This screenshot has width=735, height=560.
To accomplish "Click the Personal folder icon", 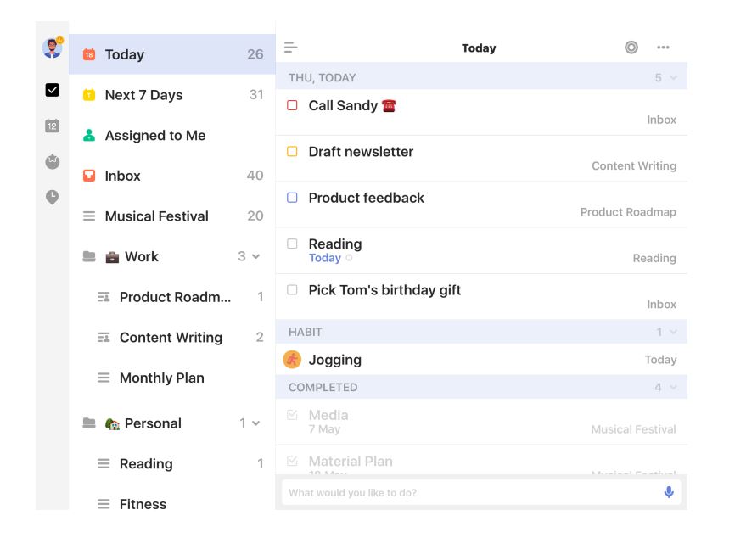I will pyautogui.click(x=88, y=423).
